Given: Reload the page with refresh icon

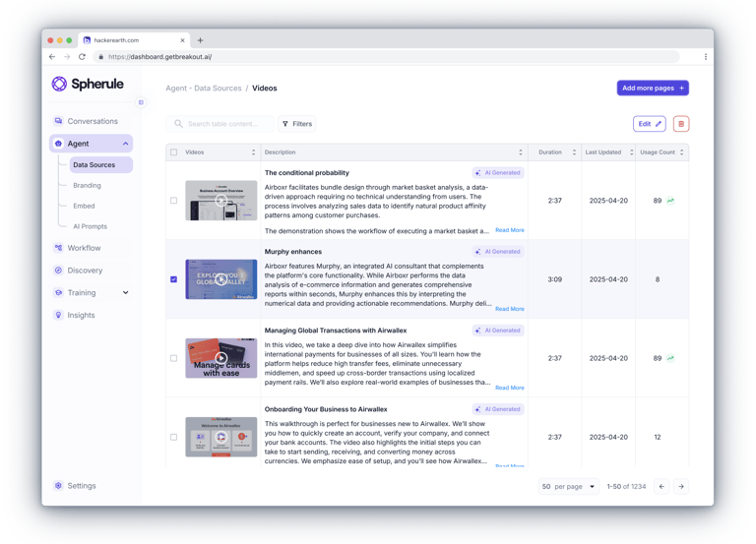Looking at the screenshot, I should (82, 57).
